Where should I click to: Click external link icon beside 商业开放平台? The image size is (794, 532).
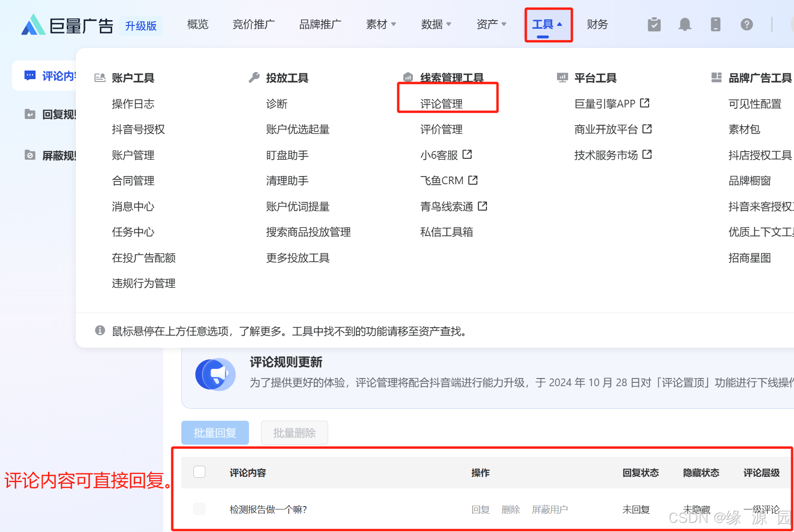tap(647, 129)
